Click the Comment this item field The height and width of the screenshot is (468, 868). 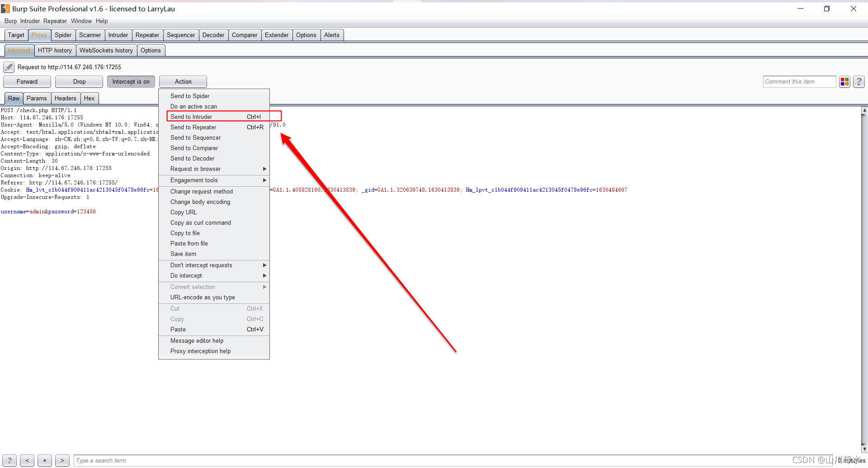799,82
